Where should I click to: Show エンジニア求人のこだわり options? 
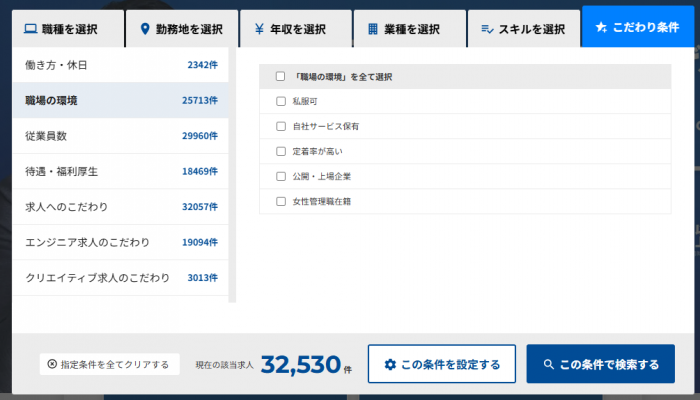120,242
